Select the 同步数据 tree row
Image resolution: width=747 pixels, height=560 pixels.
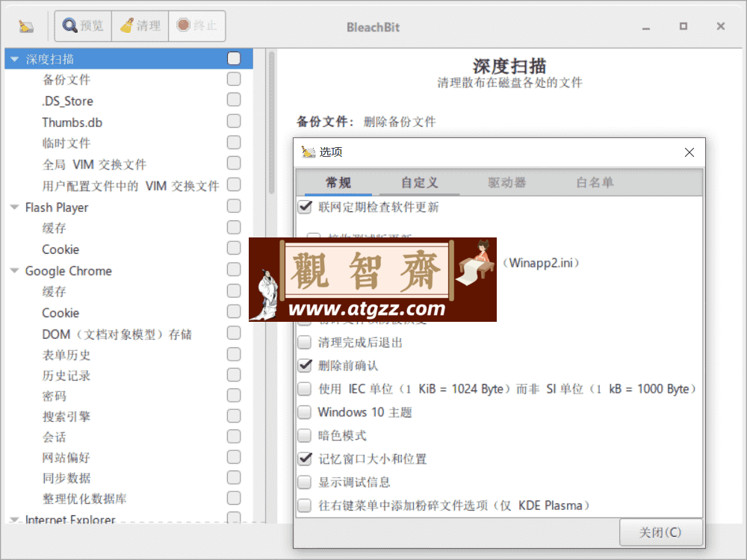point(128,478)
